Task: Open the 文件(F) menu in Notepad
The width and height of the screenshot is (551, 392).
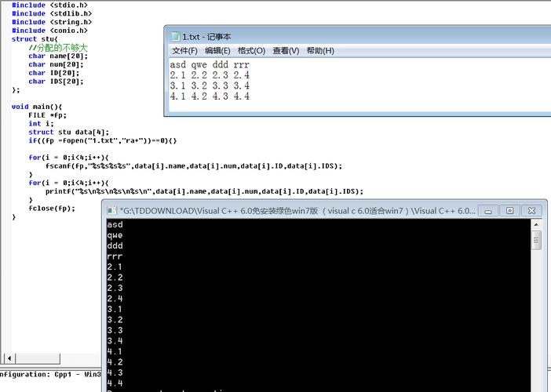Action: (x=184, y=51)
